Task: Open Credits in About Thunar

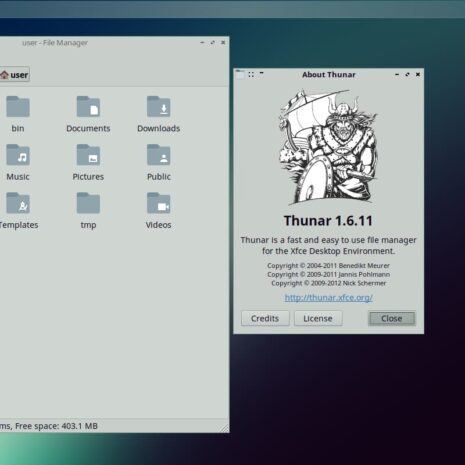Action: (x=265, y=318)
